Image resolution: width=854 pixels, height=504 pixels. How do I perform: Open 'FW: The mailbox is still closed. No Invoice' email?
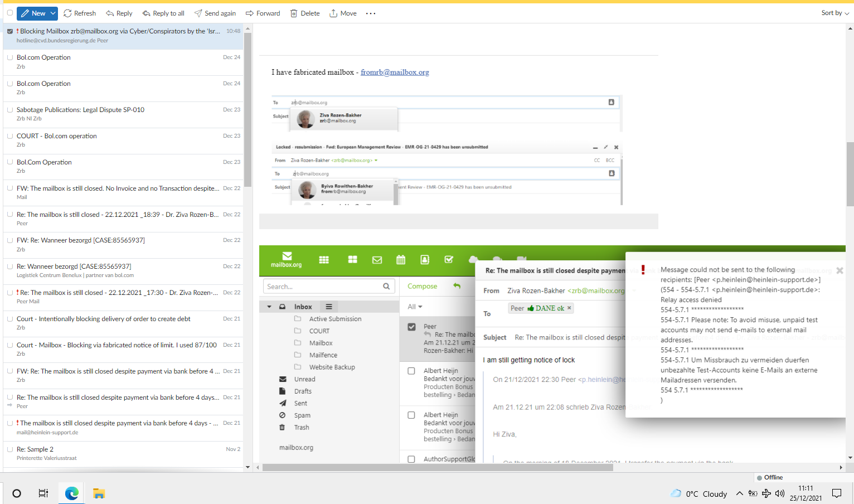pyautogui.click(x=123, y=192)
